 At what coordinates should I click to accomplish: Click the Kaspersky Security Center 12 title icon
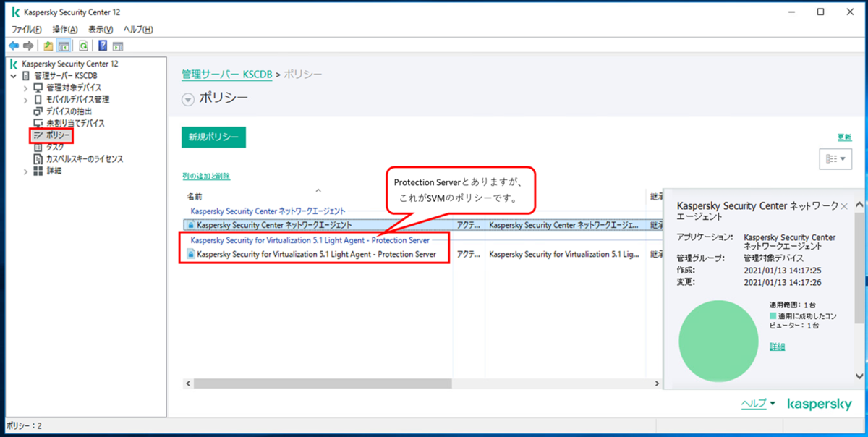[x=15, y=12]
